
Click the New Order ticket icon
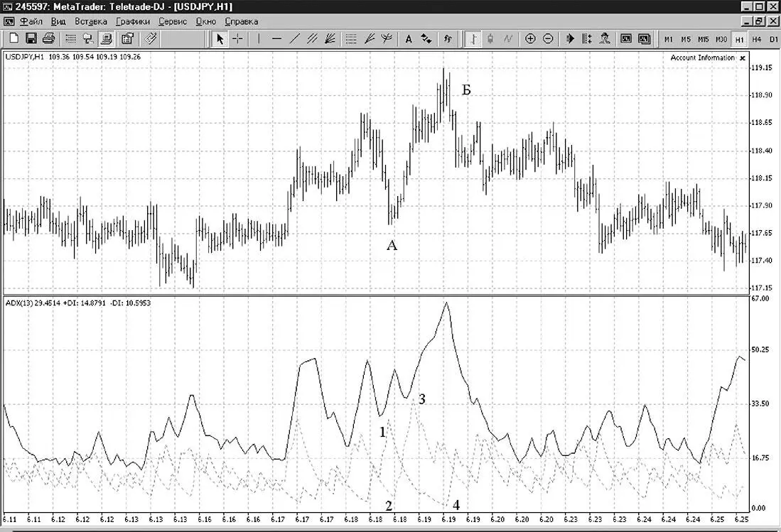coord(151,38)
